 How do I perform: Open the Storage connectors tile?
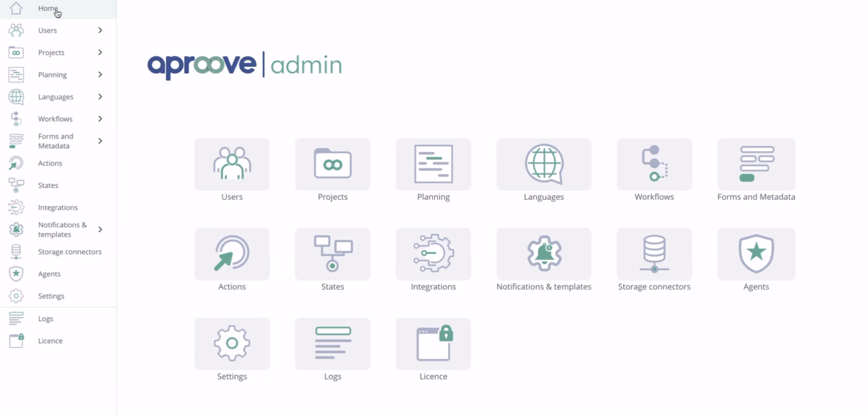pyautogui.click(x=654, y=254)
